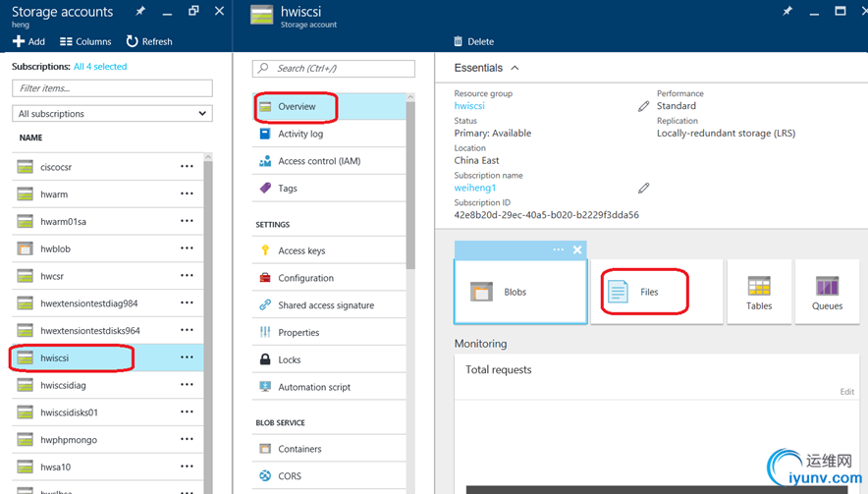Open the Locks settings

coord(329,359)
